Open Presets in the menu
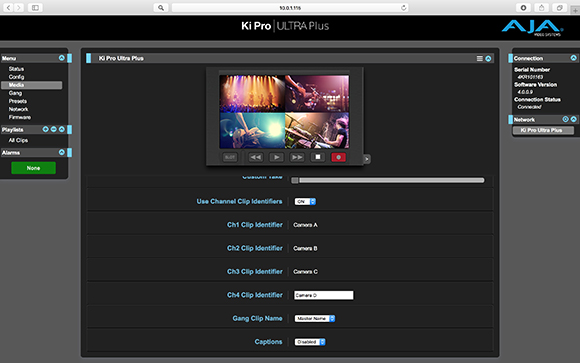 (x=18, y=101)
